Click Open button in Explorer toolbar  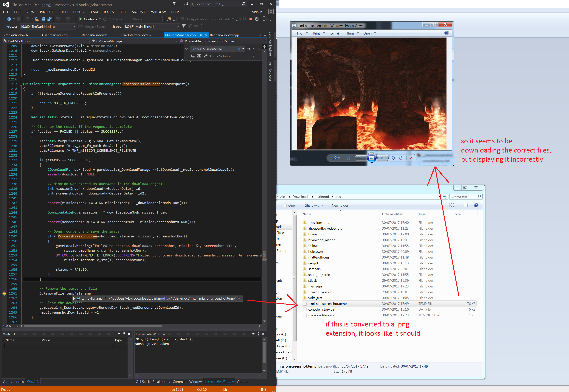[290, 206]
